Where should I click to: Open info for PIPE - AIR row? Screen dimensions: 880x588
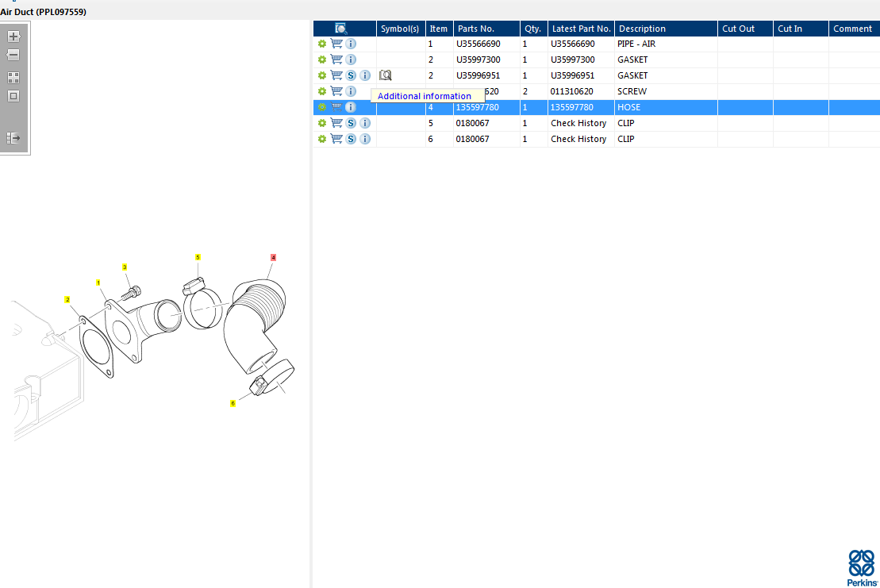click(x=351, y=44)
